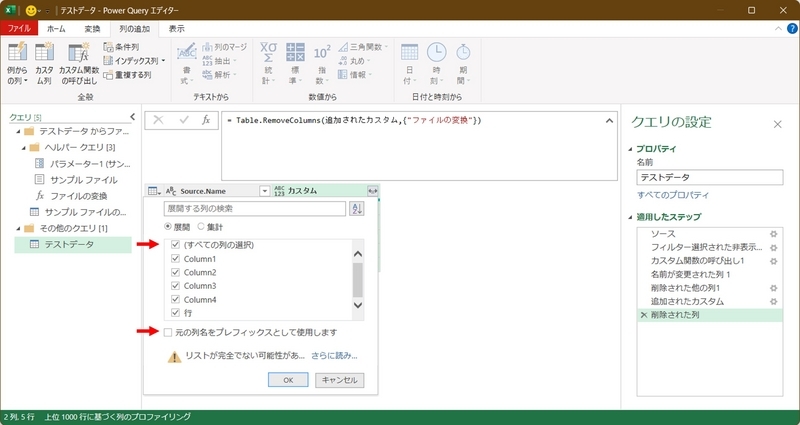Viewport: 800px width, 425px height.
Task: Click the smiley feedback icon in title bar
Action: [32, 10]
